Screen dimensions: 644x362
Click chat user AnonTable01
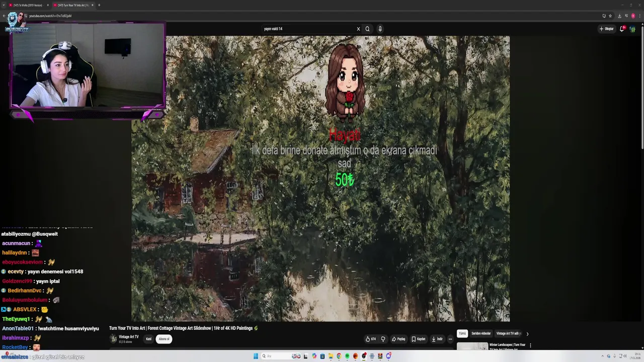[x=18, y=328]
